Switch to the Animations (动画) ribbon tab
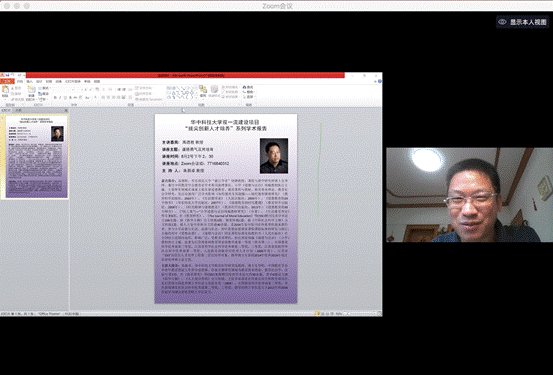This screenshot has height=375, width=553. click(58, 81)
